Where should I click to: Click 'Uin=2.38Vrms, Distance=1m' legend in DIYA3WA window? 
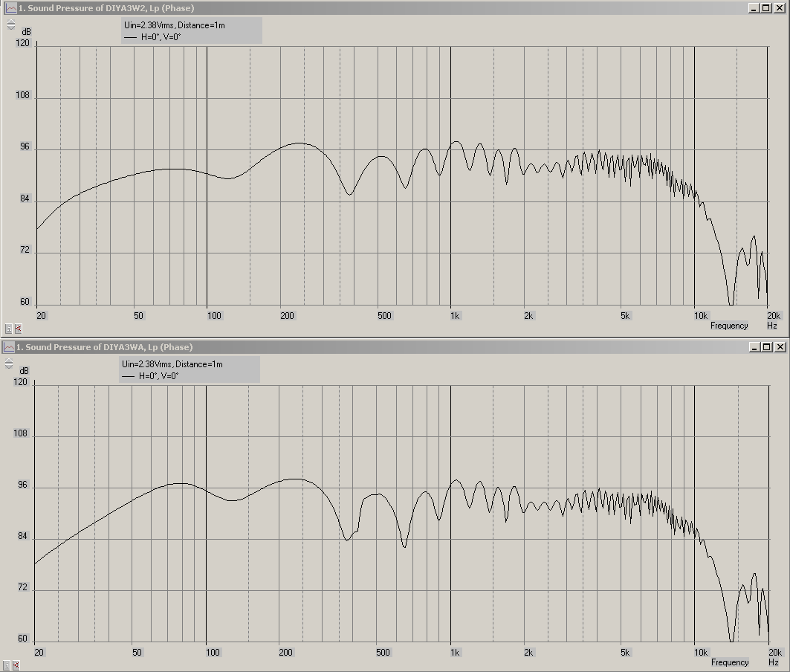[172, 364]
